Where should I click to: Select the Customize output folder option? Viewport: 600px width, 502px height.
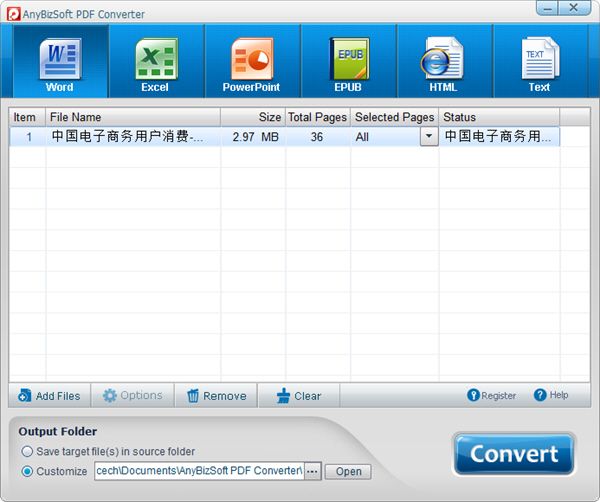[27, 471]
